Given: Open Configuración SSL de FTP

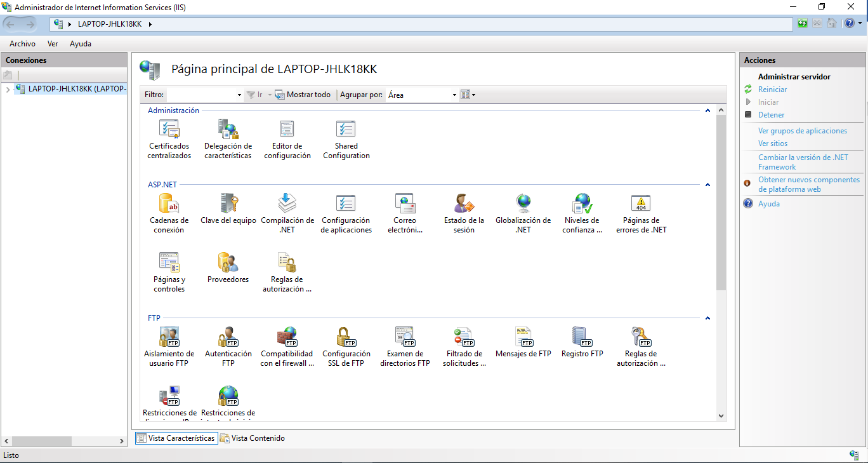Looking at the screenshot, I should 346,347.
